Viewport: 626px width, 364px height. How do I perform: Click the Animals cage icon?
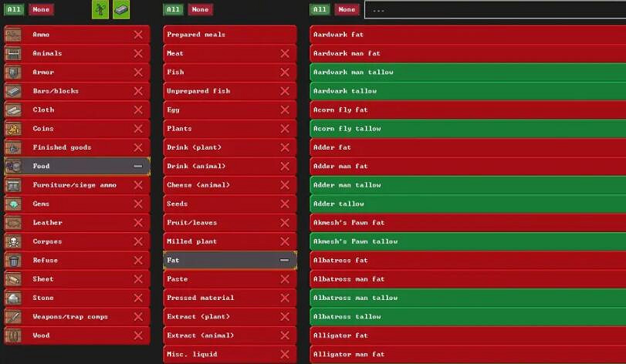[13, 53]
